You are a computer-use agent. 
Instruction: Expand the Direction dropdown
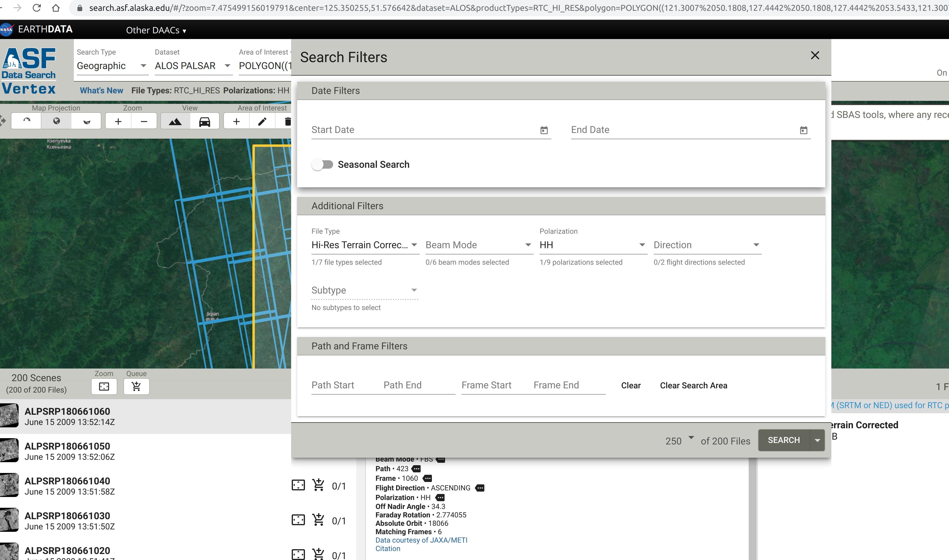click(x=706, y=245)
